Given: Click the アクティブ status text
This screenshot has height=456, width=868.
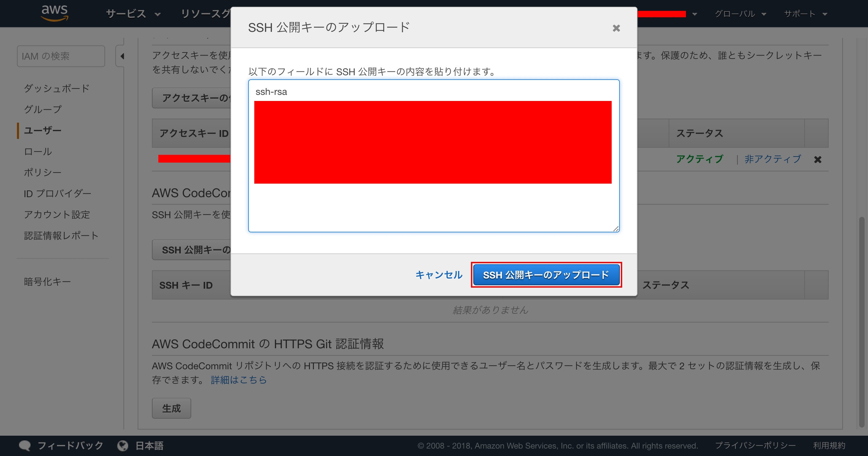Looking at the screenshot, I should pos(700,159).
